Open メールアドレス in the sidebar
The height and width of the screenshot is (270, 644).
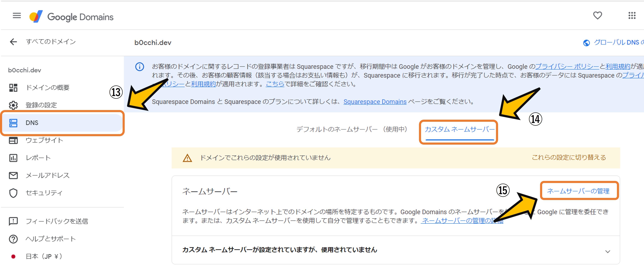48,175
